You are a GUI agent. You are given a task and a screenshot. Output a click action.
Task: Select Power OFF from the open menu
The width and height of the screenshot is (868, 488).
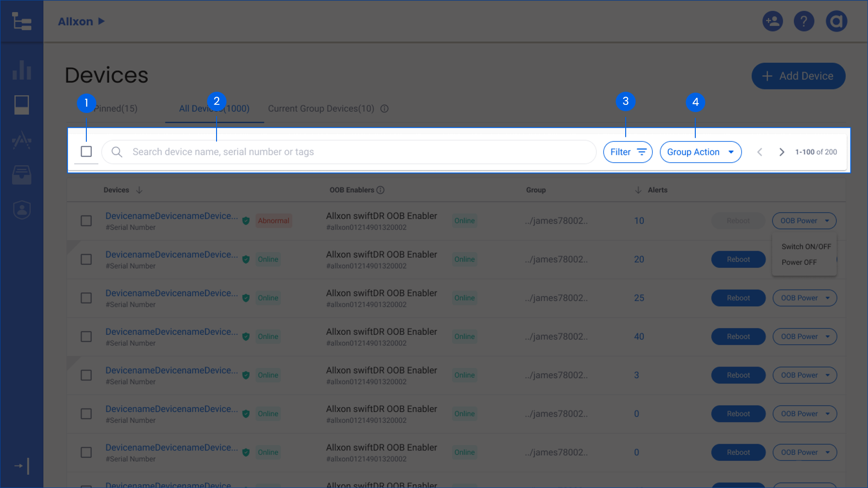(799, 263)
